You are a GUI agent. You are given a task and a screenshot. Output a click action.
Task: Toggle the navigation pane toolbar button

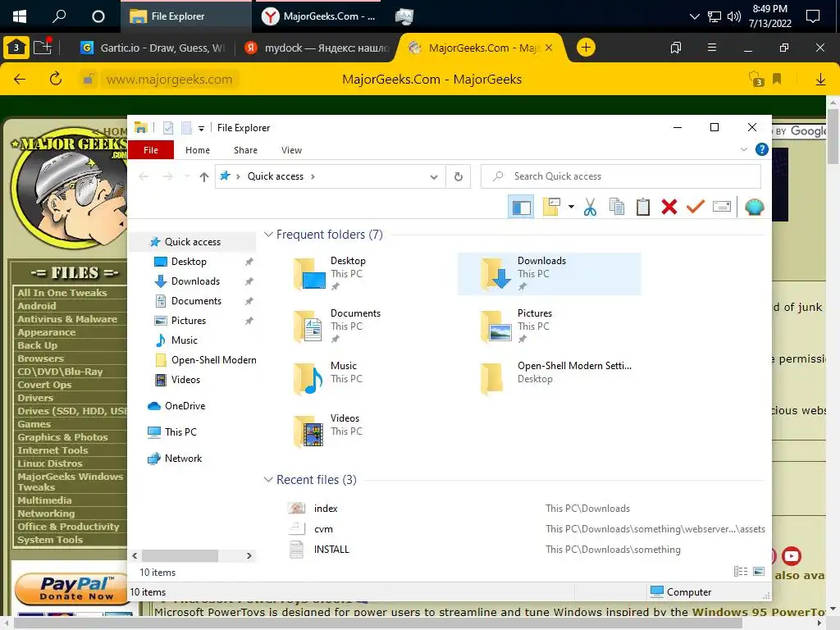(x=521, y=207)
